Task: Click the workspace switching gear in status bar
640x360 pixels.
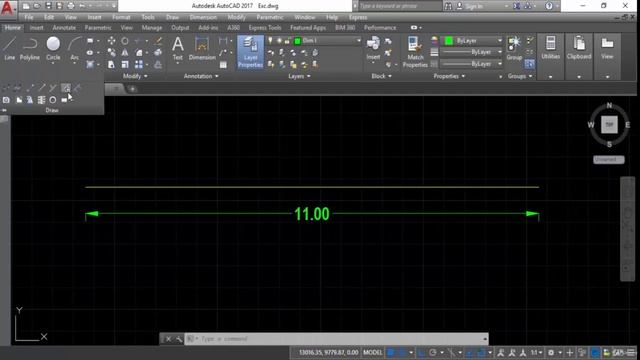Action: point(551,352)
